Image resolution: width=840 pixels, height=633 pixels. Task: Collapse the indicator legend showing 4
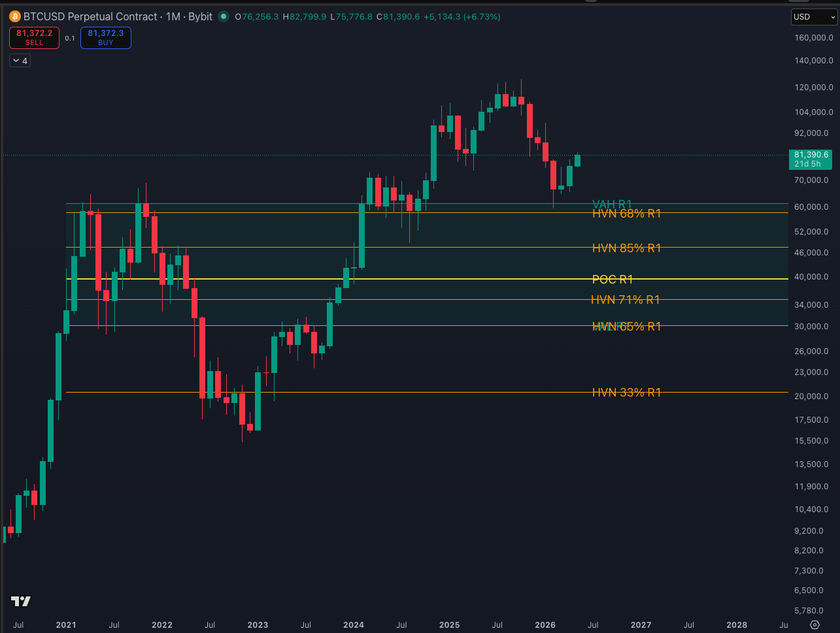point(20,61)
